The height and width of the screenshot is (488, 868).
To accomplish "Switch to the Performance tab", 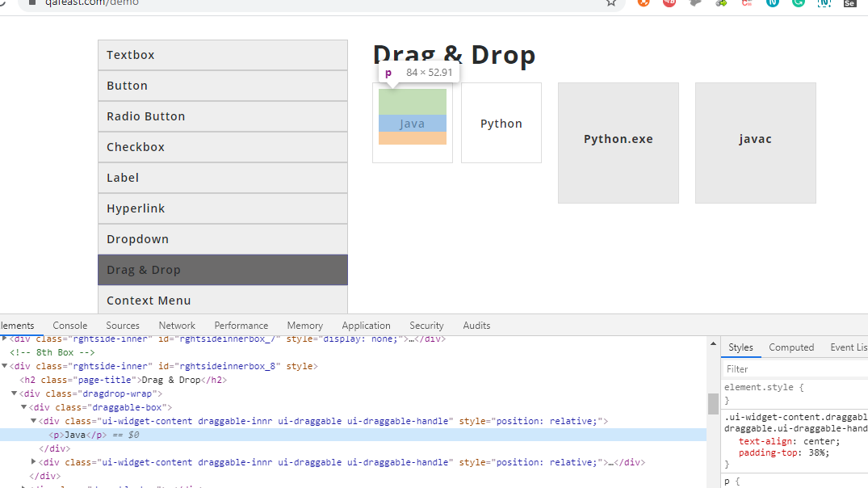I will (x=241, y=326).
